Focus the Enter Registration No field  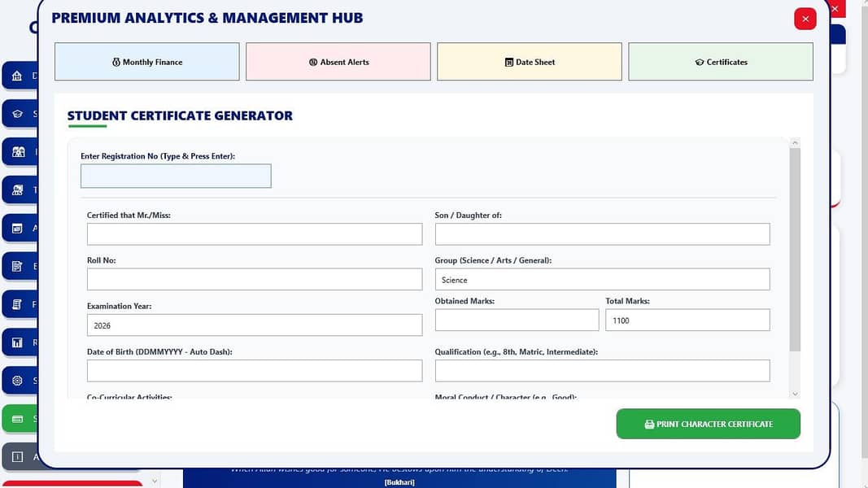176,176
